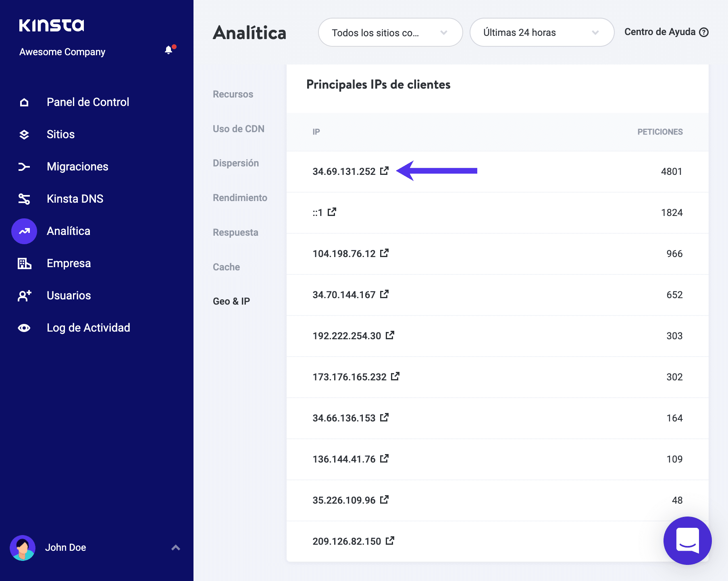Screen dimensions: 728x581
Task: Expand the 'Todos los sitios' site dropdown
Action: [x=390, y=33]
